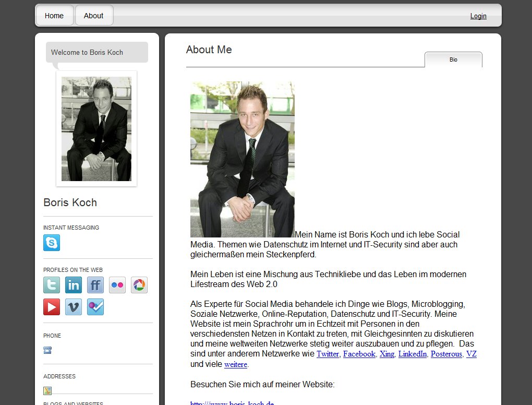The width and height of the screenshot is (532, 405).
Task: Open the VZ link
Action: pos(471,354)
